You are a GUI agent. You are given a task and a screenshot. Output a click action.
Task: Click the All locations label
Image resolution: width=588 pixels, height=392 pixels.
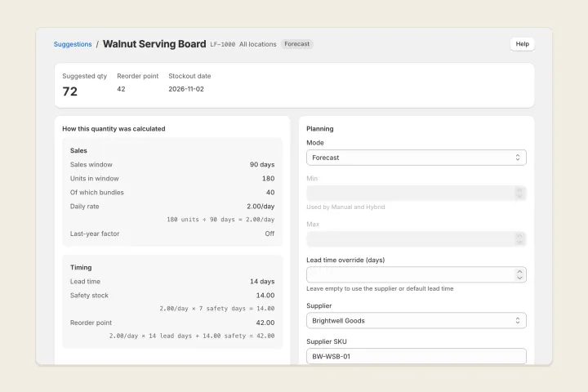pos(257,44)
